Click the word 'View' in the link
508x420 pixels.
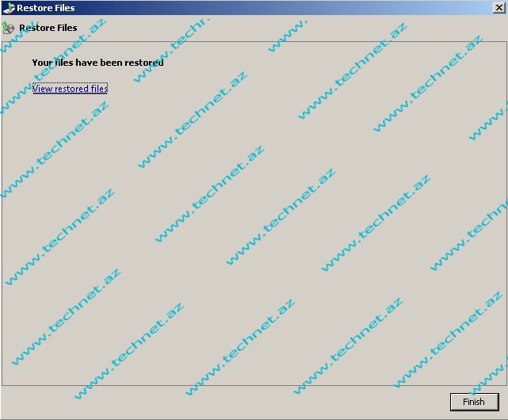pos(42,89)
